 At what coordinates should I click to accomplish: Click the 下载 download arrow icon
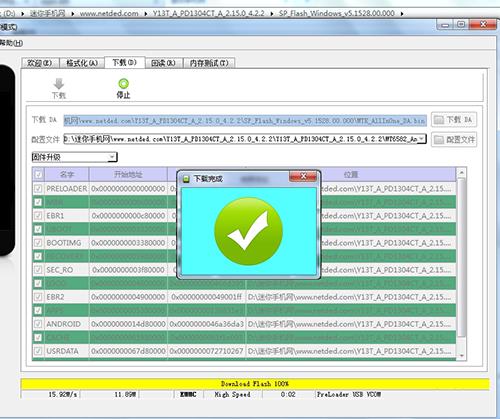coord(59,84)
